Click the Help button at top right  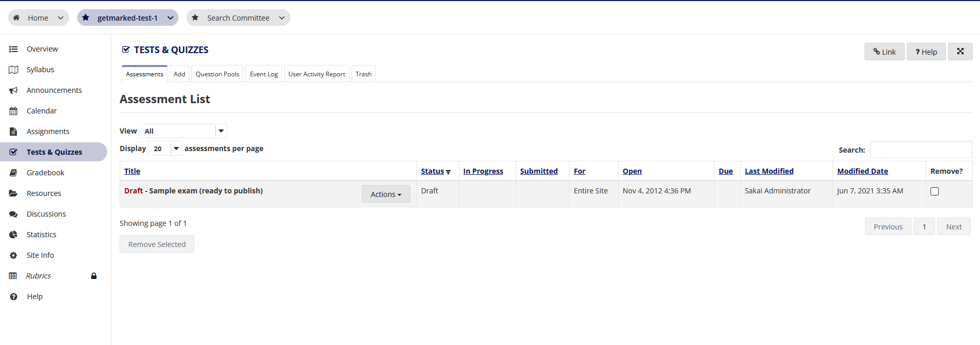click(x=926, y=52)
